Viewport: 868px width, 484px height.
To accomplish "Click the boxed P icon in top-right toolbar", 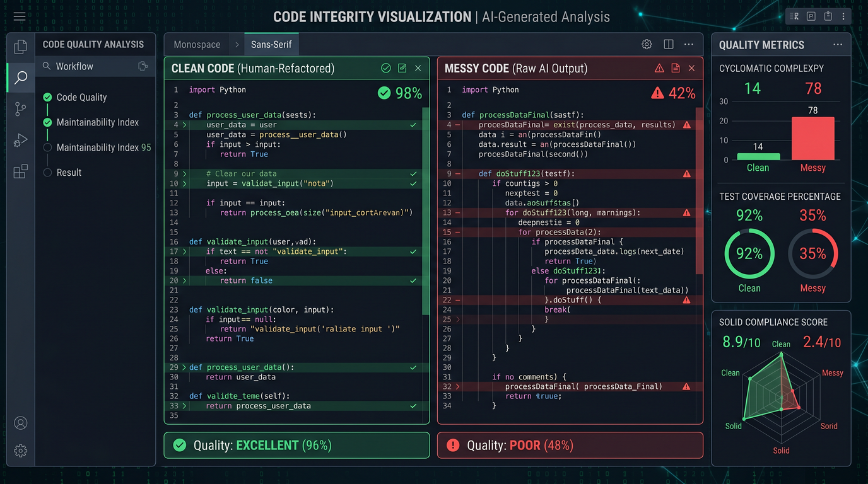I will pyautogui.click(x=811, y=16).
